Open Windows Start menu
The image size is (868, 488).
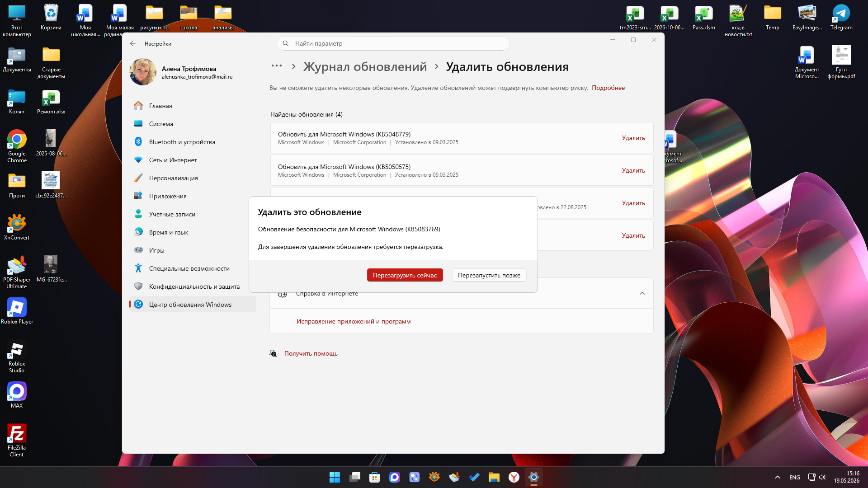(335, 477)
